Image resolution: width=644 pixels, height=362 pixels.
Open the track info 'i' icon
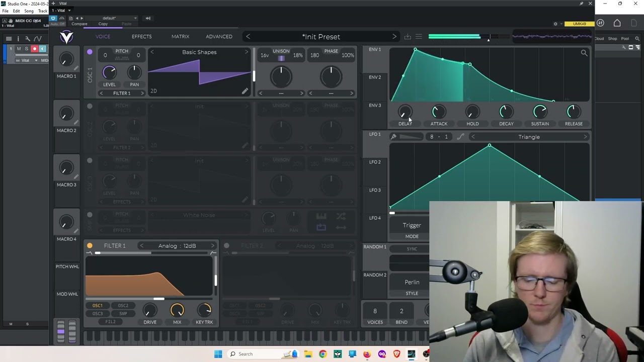[x=18, y=38]
